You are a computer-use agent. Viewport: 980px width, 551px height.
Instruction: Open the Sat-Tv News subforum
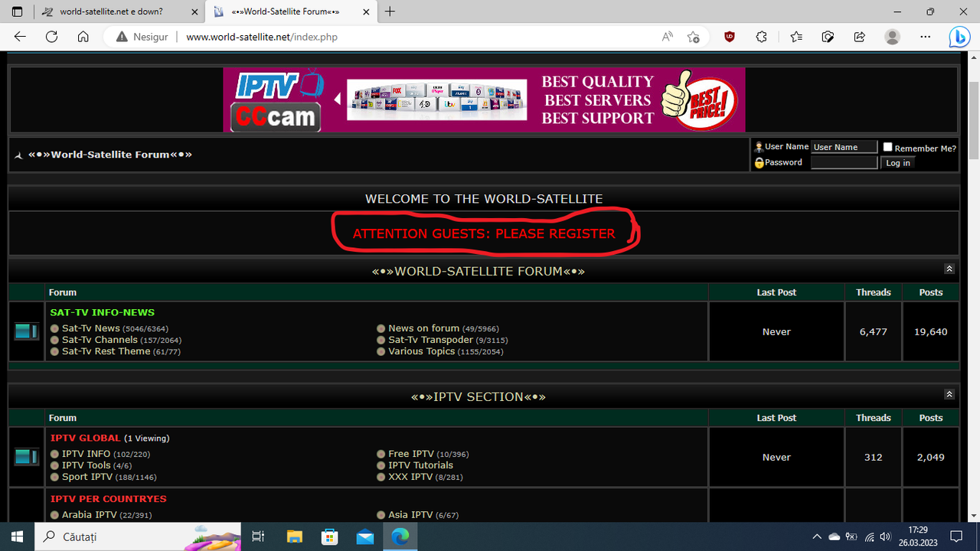point(91,328)
